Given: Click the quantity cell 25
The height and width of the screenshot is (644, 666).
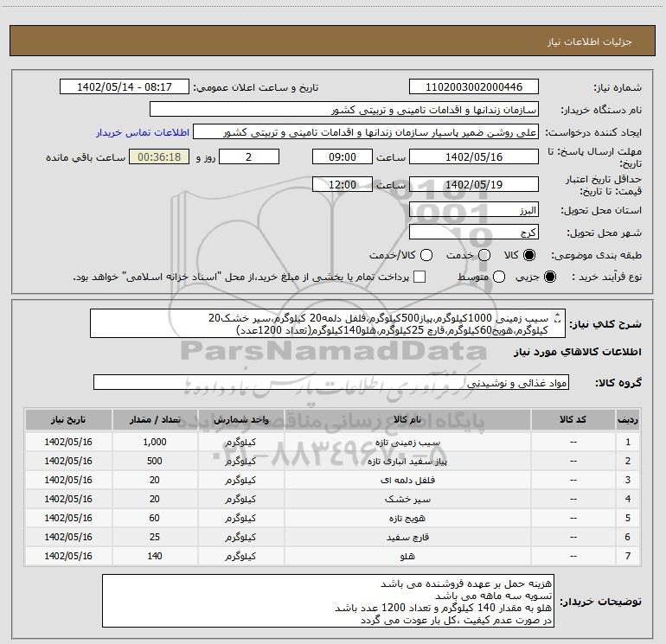Looking at the screenshot, I should 155,537.
